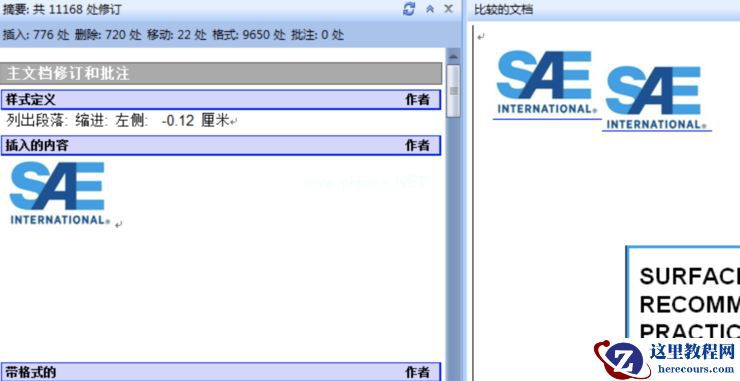The height and width of the screenshot is (381, 740).
Task: Collapse the detailed summary with chevron icon
Action: click(429, 8)
